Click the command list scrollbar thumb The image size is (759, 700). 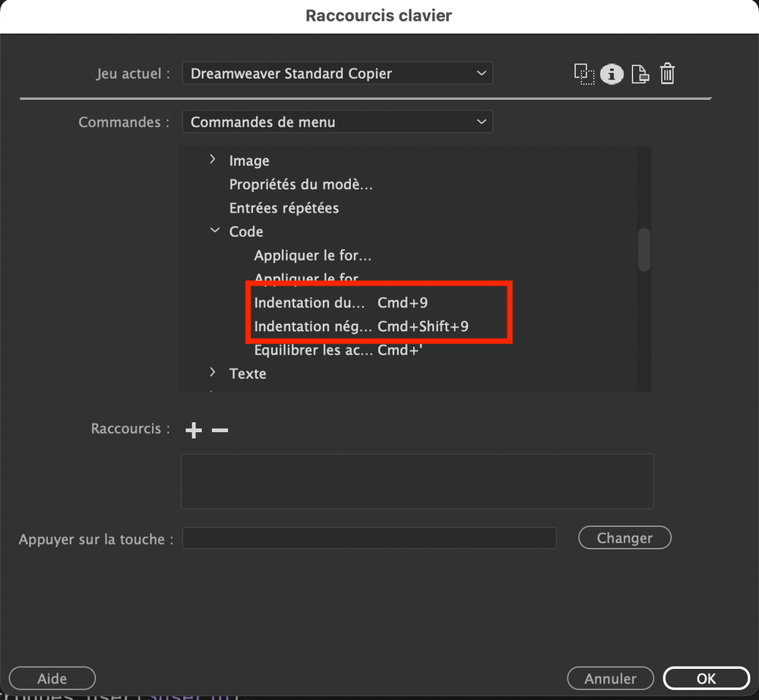(x=644, y=251)
